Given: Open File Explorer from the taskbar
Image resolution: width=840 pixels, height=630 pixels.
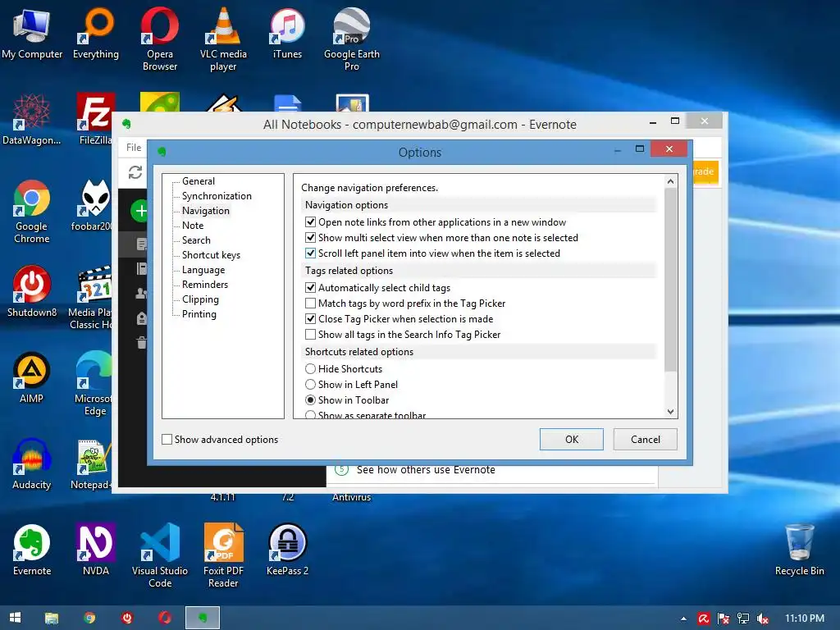Looking at the screenshot, I should click(x=52, y=618).
